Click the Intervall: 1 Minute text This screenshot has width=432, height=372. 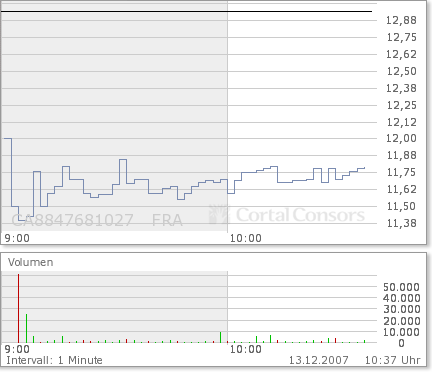pos(54,360)
